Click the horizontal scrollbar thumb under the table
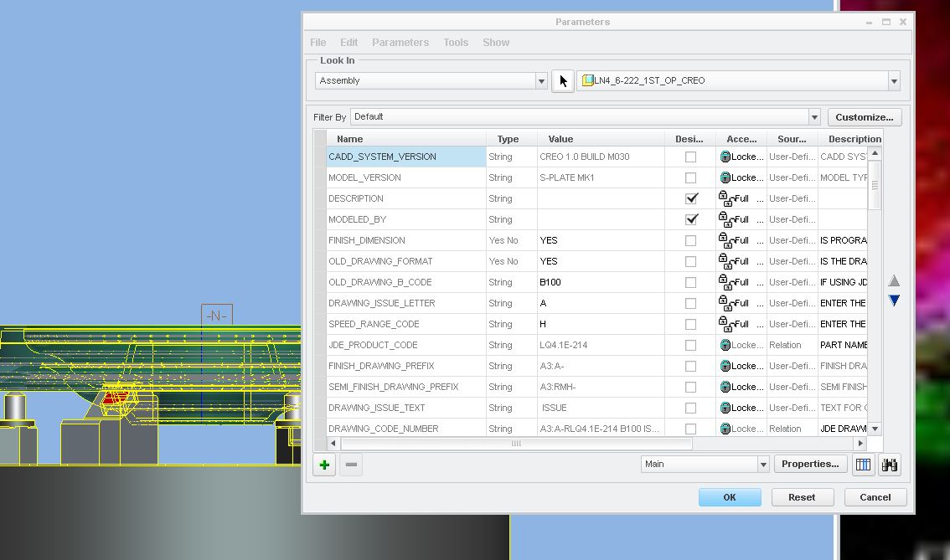Viewport: 950px width, 560px height. [516, 443]
